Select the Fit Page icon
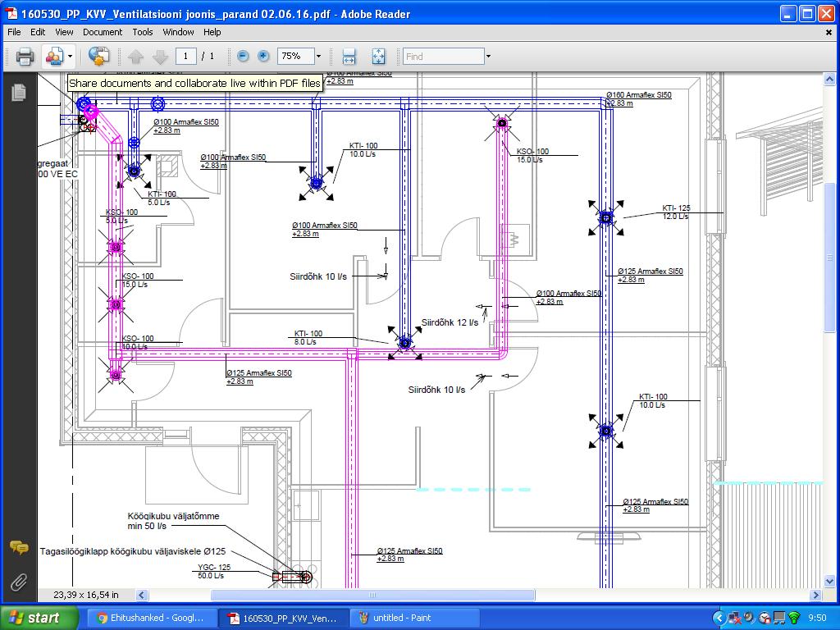The image size is (840, 630). pyautogui.click(x=378, y=57)
